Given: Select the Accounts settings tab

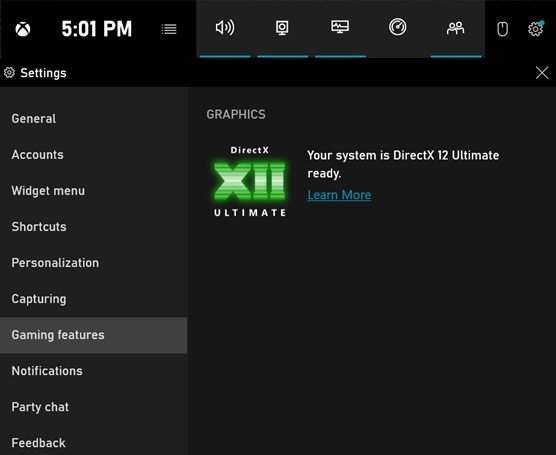Looking at the screenshot, I should [94, 155].
